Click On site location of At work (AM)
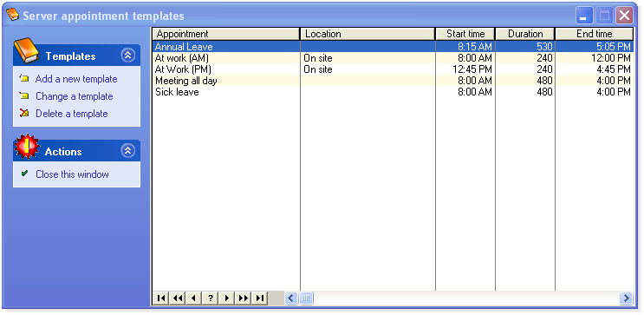The height and width of the screenshot is (315, 644). pyautogui.click(x=318, y=58)
